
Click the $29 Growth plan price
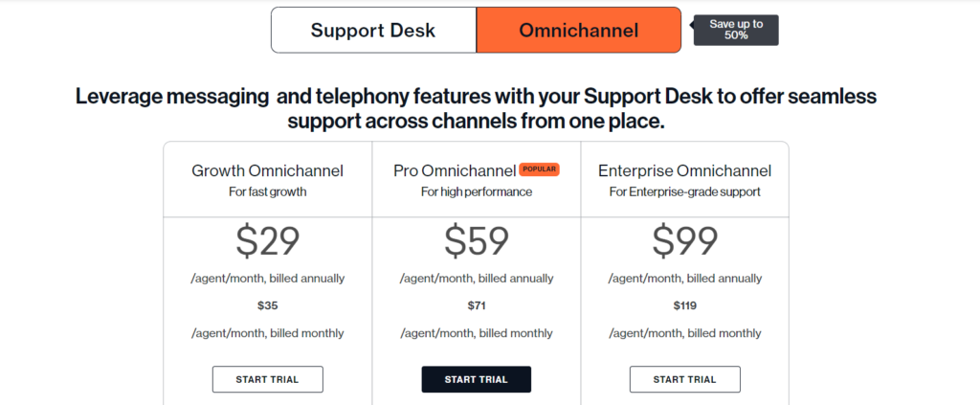[x=267, y=241]
